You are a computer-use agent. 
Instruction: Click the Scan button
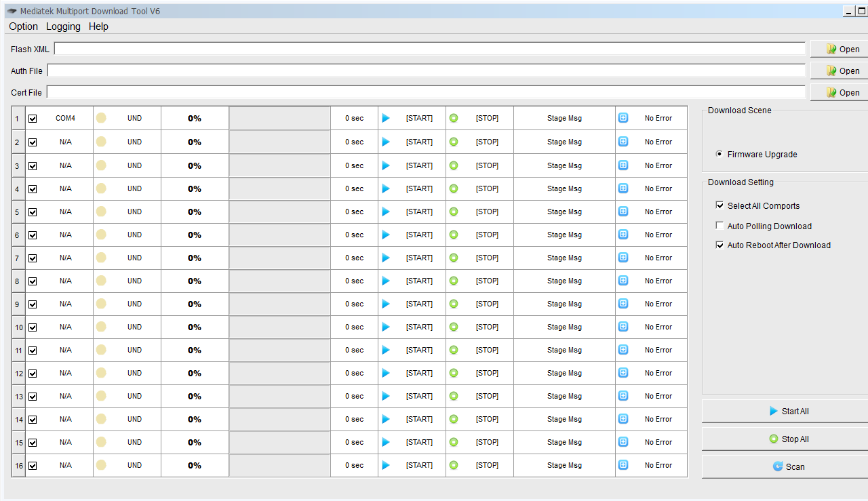(785, 466)
